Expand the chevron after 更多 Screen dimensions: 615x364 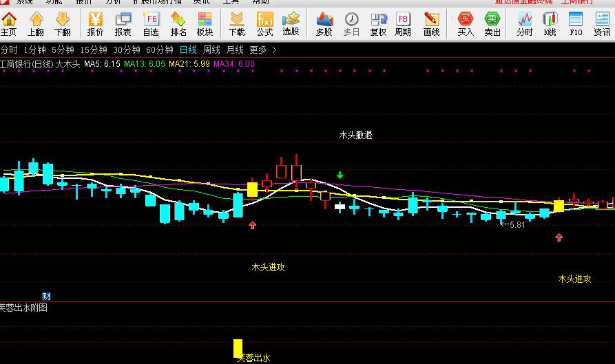274,50
